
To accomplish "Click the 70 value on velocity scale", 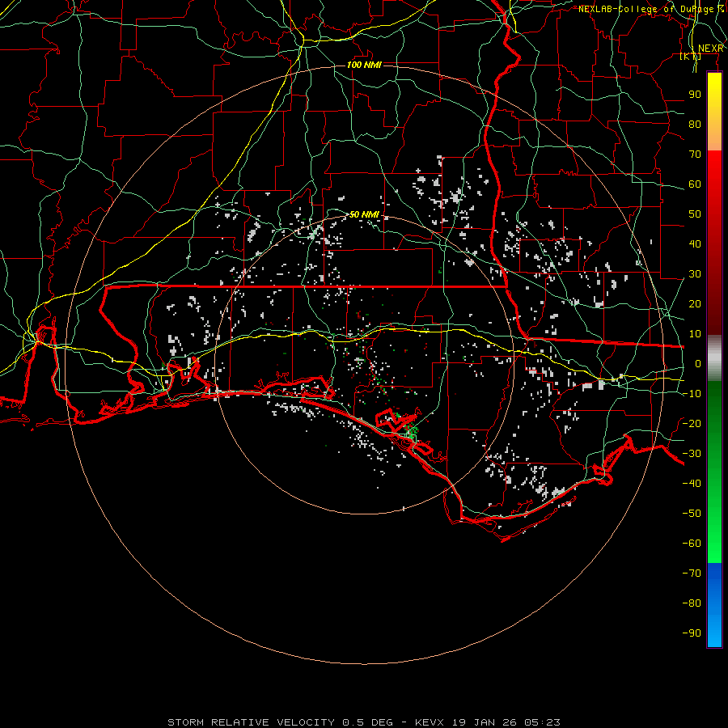I will [x=695, y=154].
